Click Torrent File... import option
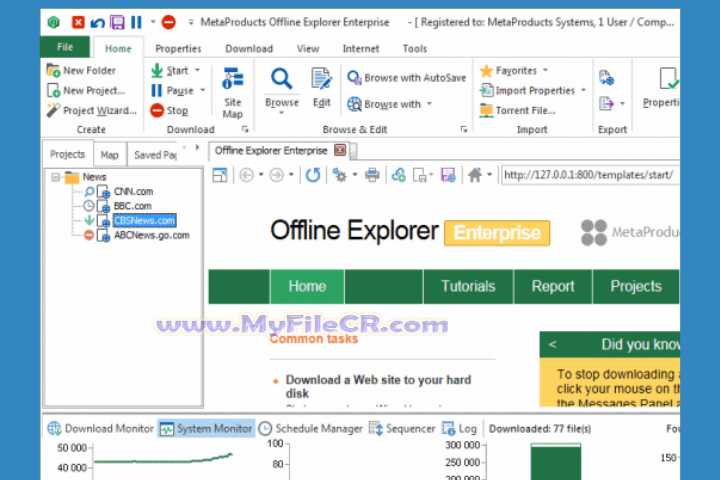The height and width of the screenshot is (480, 720). pos(518,110)
